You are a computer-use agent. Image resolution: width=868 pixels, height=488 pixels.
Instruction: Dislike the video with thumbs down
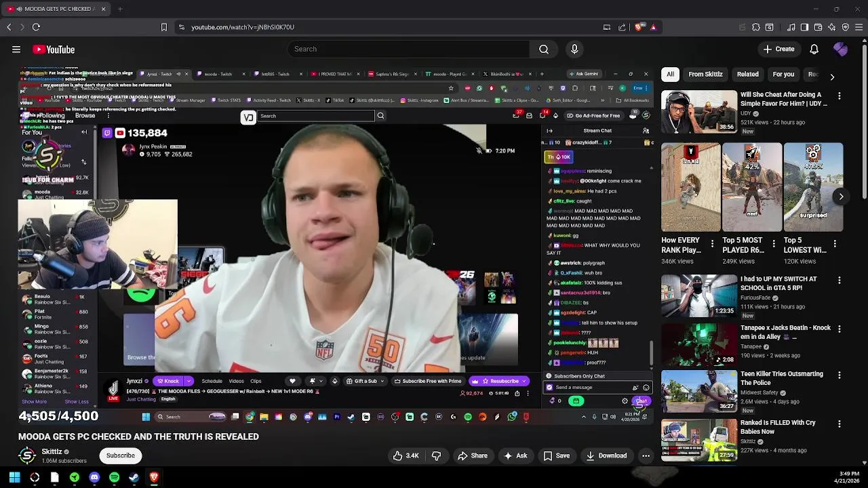tap(436, 456)
